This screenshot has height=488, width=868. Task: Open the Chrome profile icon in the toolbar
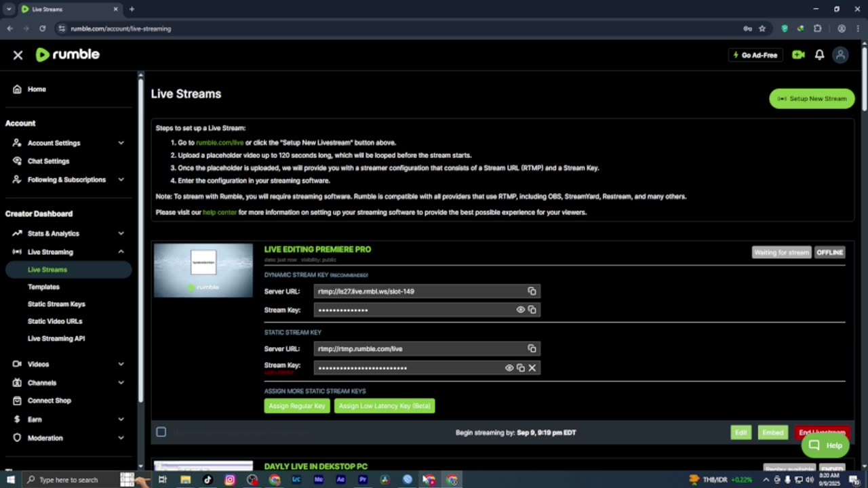pyautogui.click(x=842, y=28)
